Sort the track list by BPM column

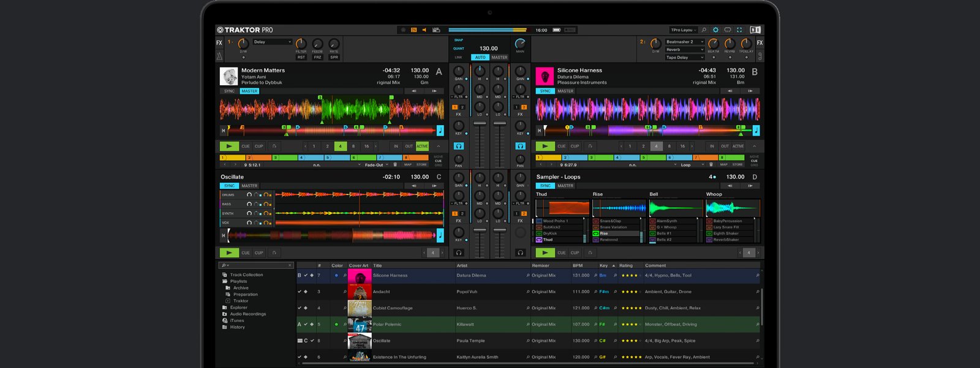(x=578, y=266)
